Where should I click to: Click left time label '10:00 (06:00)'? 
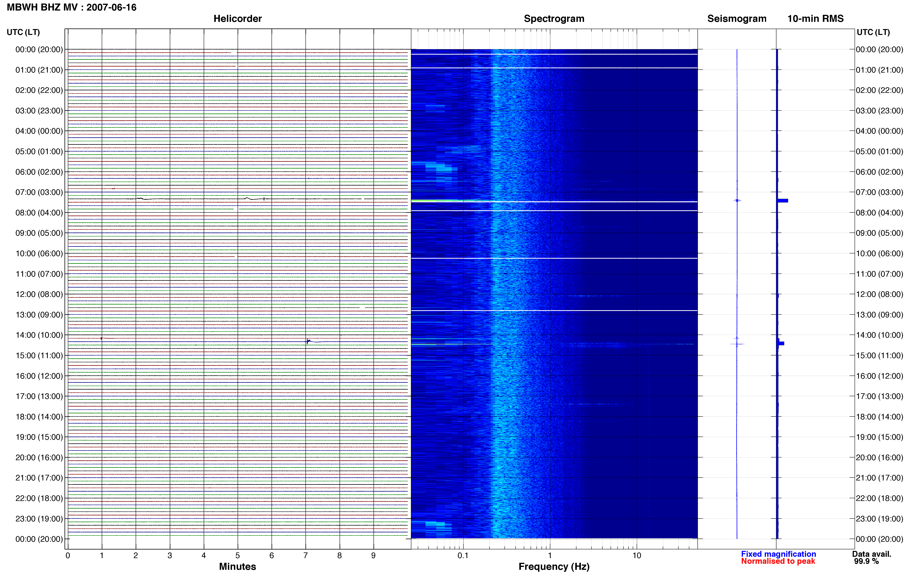click(x=39, y=253)
